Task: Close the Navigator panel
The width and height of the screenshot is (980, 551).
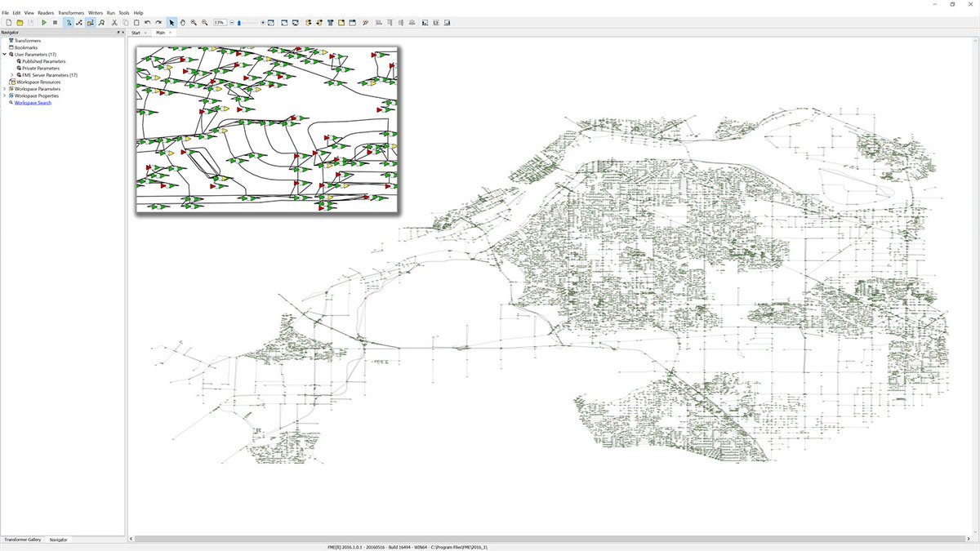Action: (x=123, y=33)
